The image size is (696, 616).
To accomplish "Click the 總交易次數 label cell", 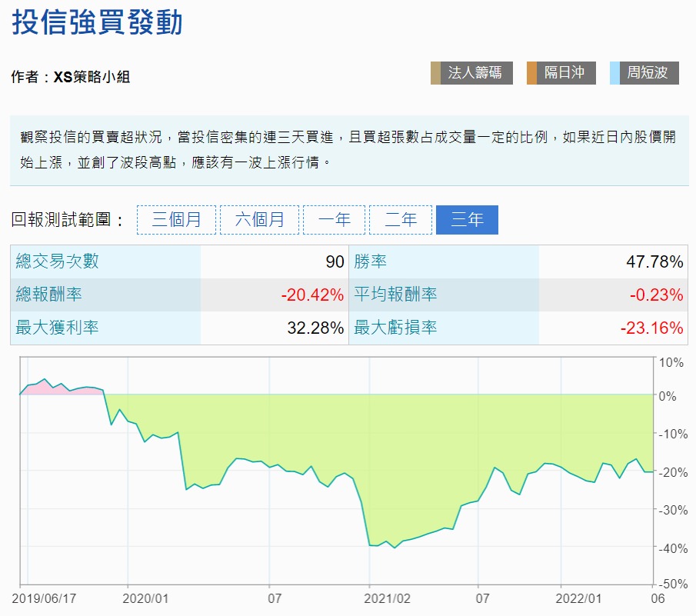I will click(58, 261).
